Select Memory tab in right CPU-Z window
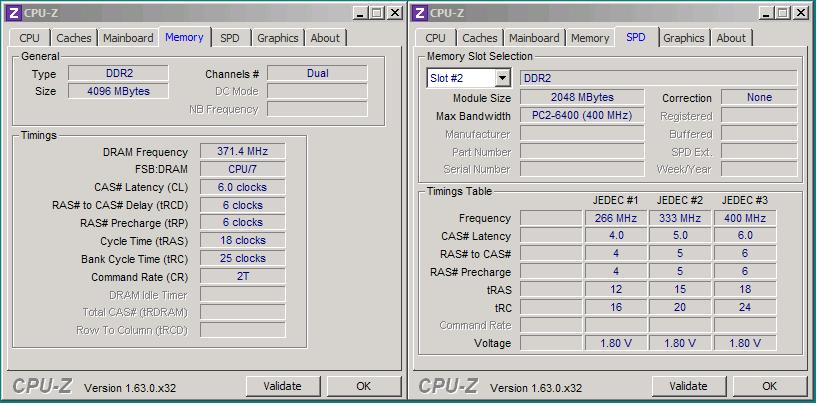Image resolution: width=818 pixels, height=405 pixels. 590,38
